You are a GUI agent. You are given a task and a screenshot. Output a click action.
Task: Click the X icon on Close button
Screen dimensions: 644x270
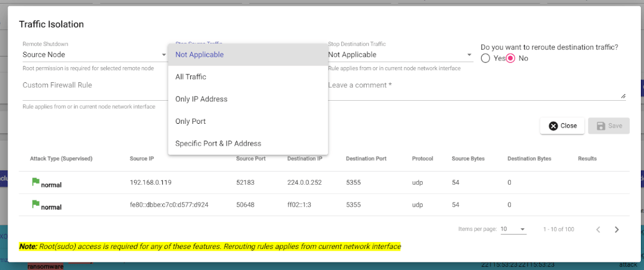tap(553, 126)
